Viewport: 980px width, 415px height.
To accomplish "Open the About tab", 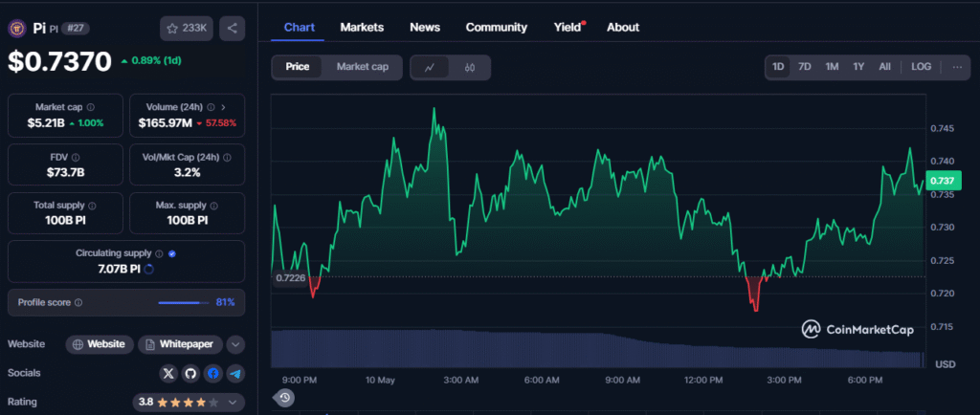I will (x=622, y=28).
